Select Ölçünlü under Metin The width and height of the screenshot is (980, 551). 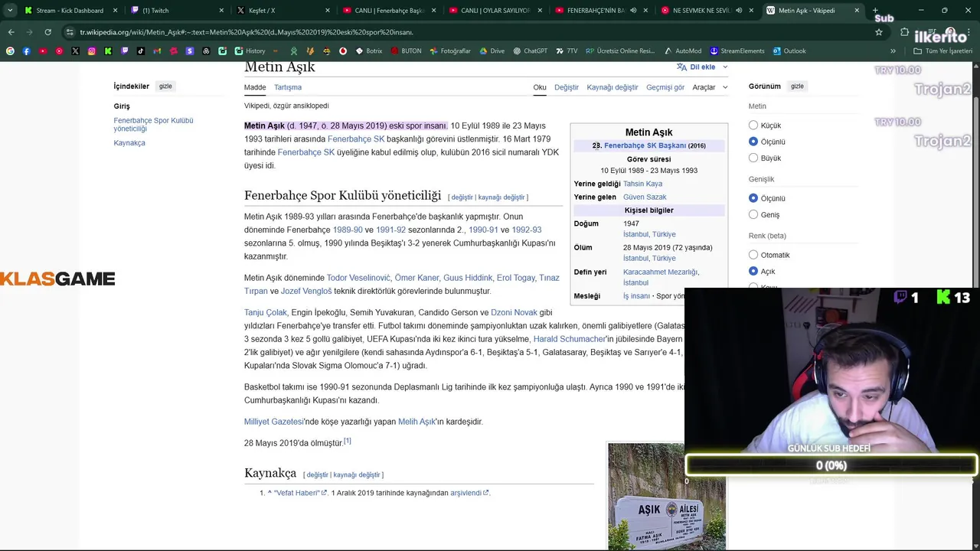pos(753,142)
